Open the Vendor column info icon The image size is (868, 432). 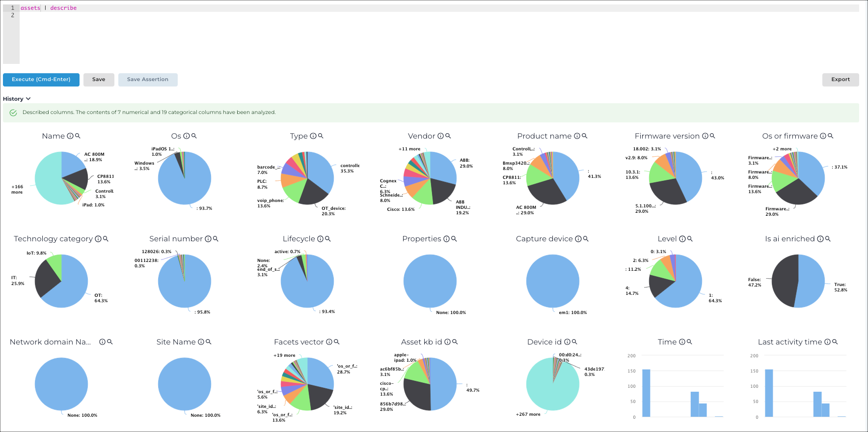click(x=440, y=136)
